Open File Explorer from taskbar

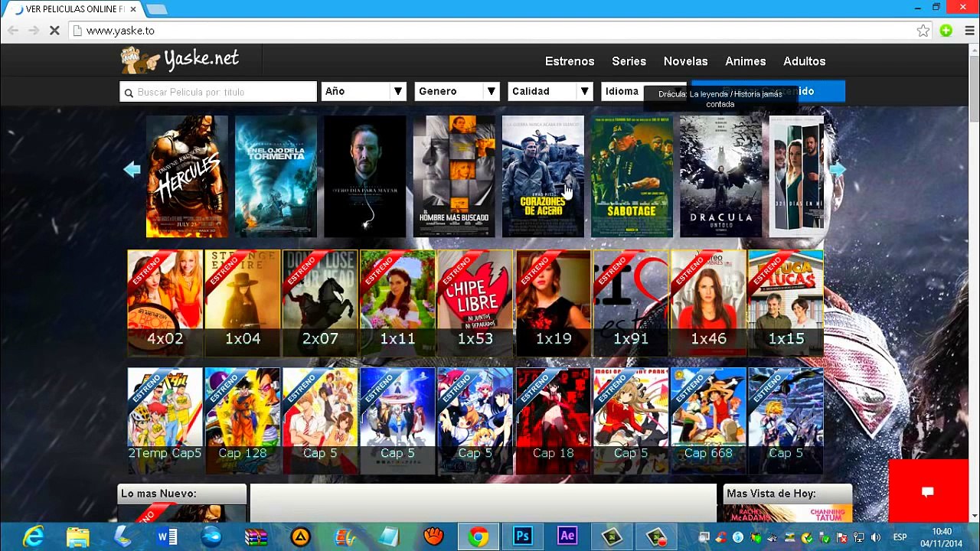click(78, 536)
